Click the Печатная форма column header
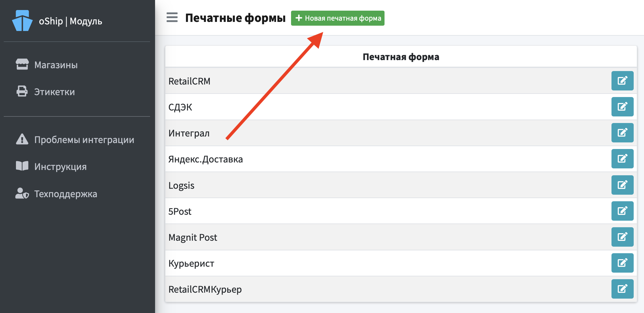Image resolution: width=644 pixels, height=313 pixels. pyautogui.click(x=401, y=57)
